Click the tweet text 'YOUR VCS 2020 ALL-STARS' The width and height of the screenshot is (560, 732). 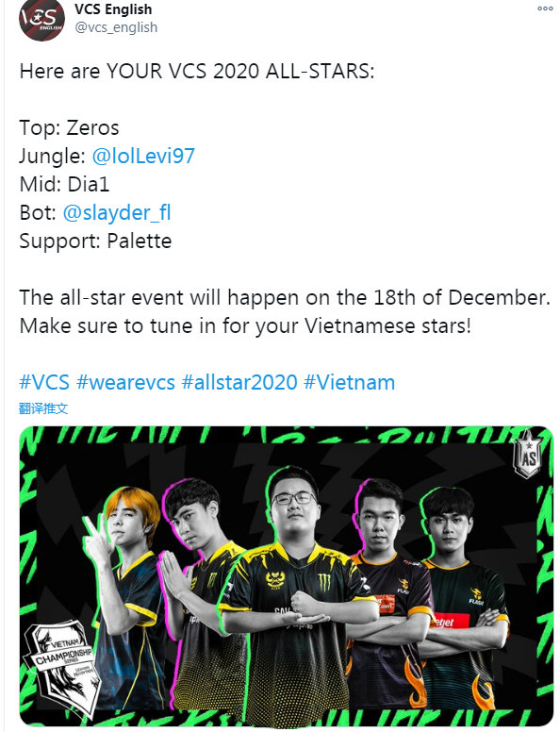pos(239,72)
